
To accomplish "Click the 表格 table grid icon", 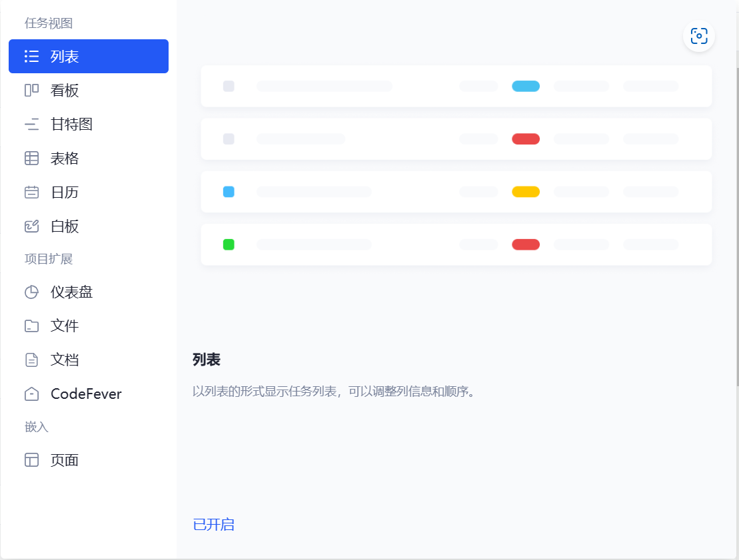I will [31, 158].
